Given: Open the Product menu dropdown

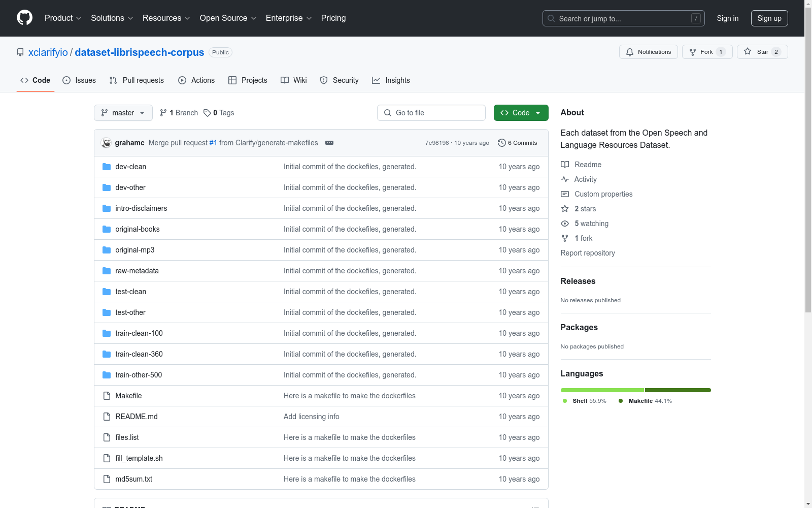Looking at the screenshot, I should [63, 18].
